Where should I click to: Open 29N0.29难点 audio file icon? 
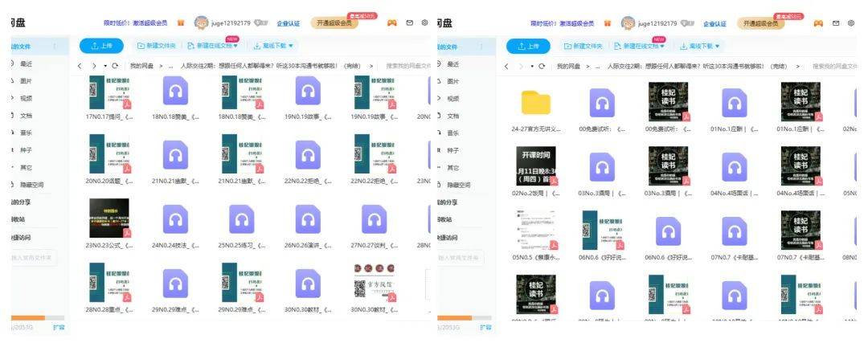pos(175,284)
